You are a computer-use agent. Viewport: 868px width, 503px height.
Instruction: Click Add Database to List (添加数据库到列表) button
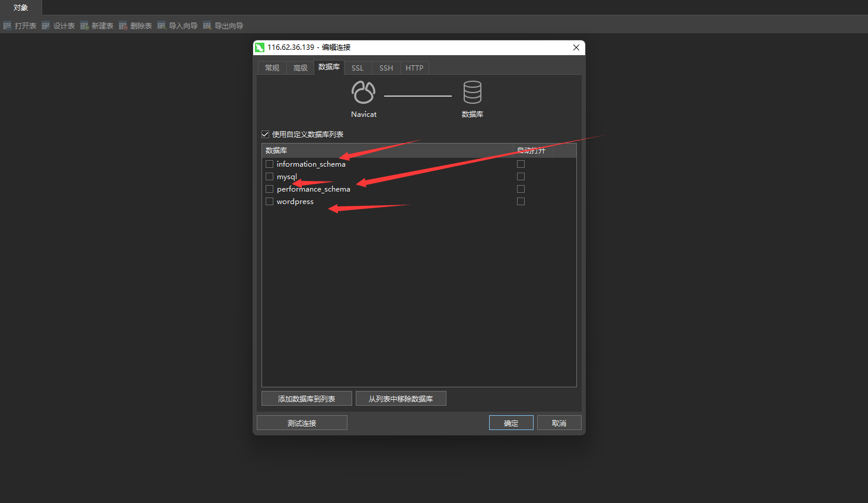307,399
